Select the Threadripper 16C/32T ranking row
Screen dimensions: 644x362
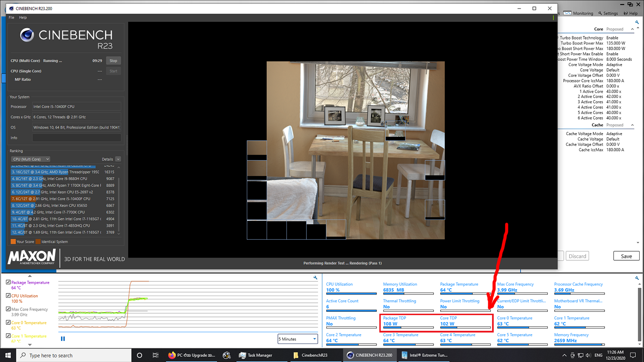pyautogui.click(x=63, y=172)
